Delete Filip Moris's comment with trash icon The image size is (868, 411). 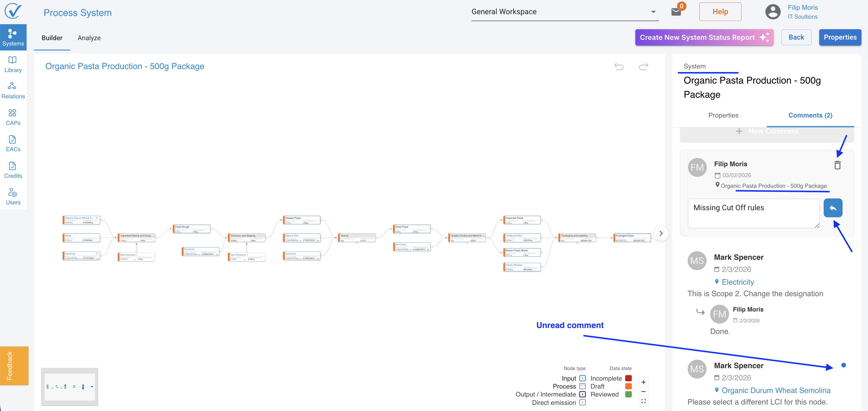837,165
